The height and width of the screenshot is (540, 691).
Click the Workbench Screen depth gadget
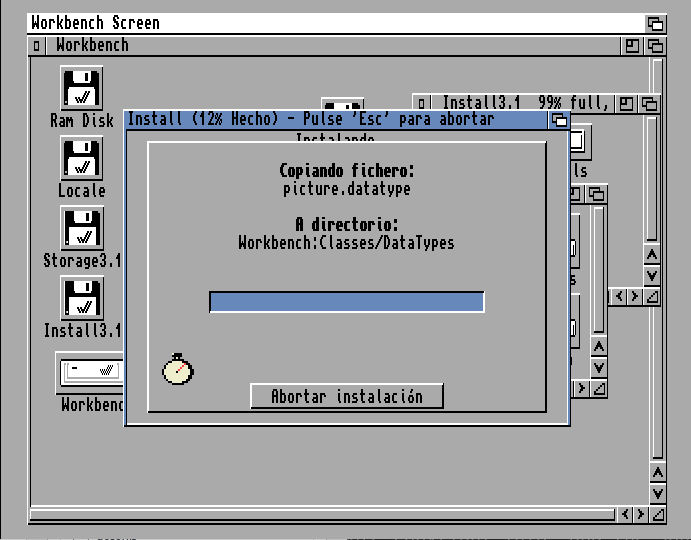tap(655, 23)
